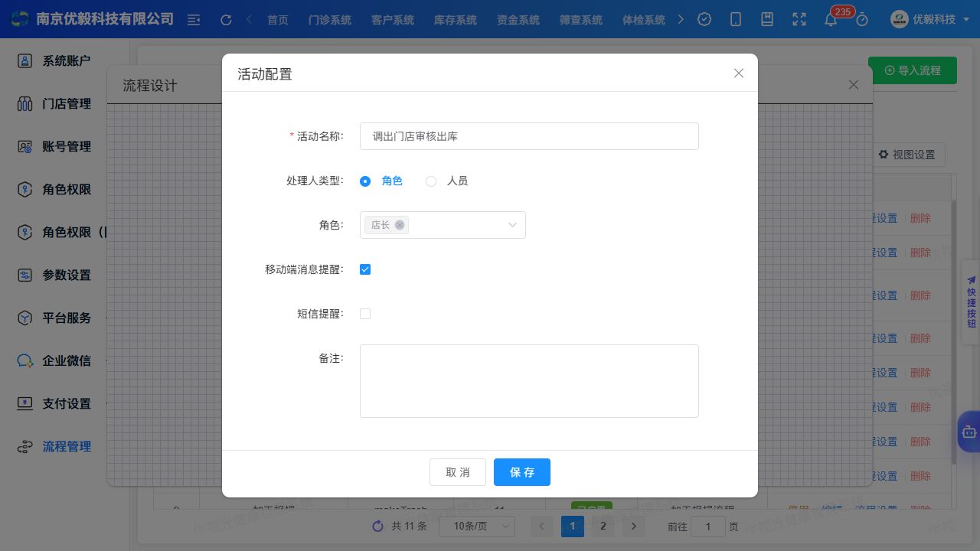980x551 pixels.
Task: Open notifications bell with 235 badge
Action: [x=831, y=20]
